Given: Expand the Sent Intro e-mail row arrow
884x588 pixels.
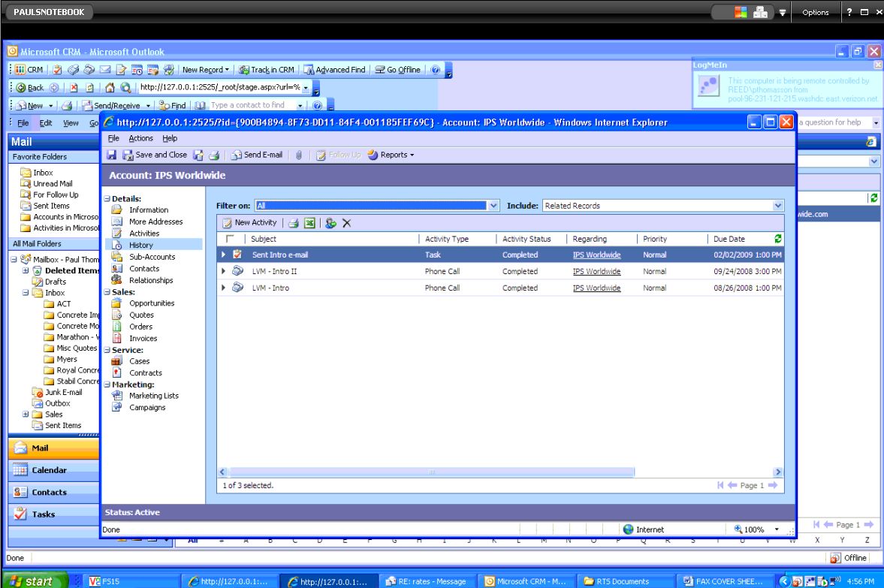Looking at the screenshot, I should (223, 255).
